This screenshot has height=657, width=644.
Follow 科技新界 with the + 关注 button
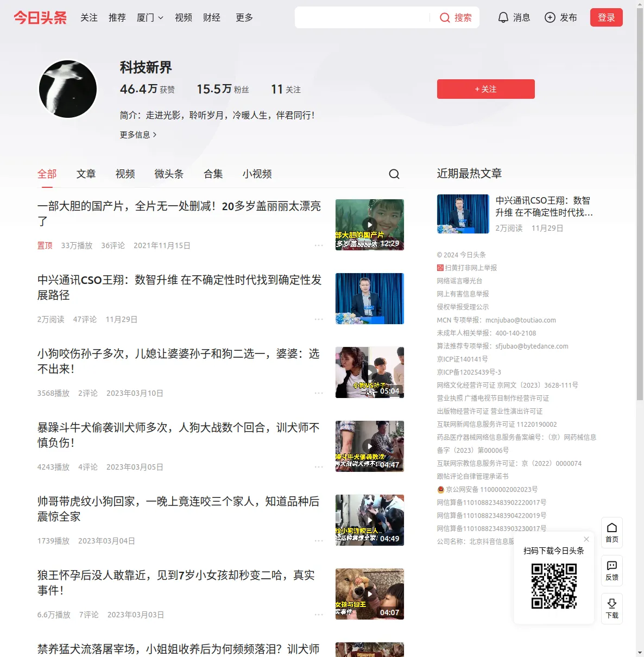(x=486, y=89)
